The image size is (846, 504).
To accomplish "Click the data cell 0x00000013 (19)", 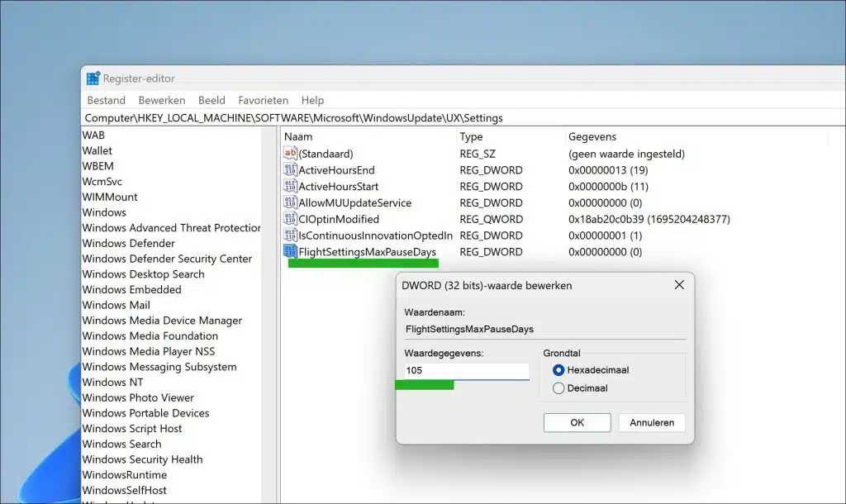I will (x=608, y=170).
